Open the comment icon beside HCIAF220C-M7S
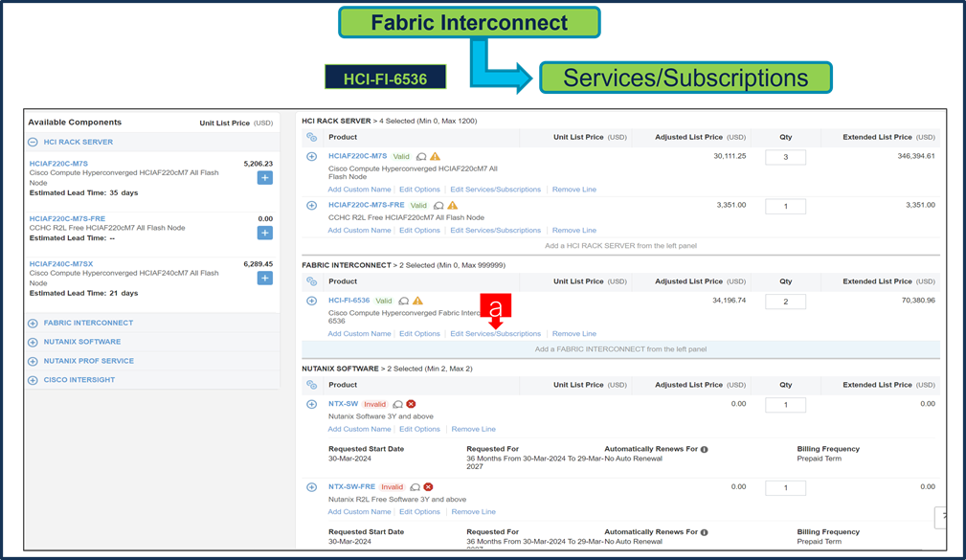This screenshot has height=560, width=966. [421, 156]
